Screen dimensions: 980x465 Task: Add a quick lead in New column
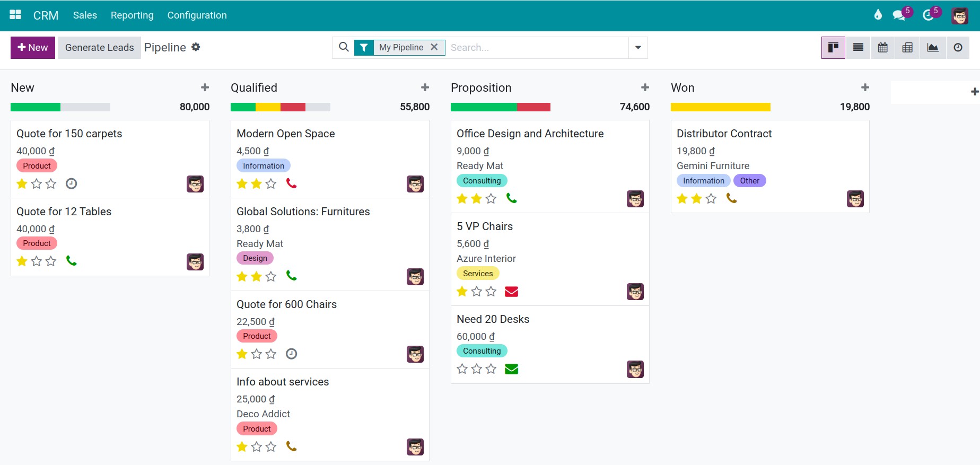(205, 87)
